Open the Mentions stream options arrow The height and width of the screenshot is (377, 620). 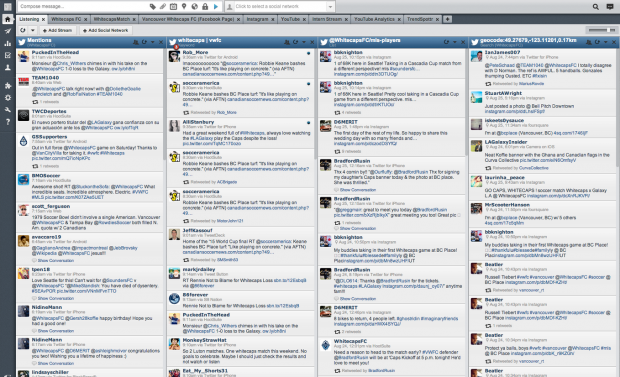coord(153,42)
